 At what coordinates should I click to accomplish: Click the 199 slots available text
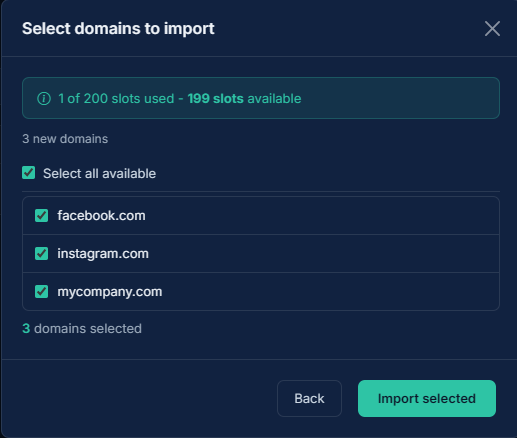click(x=244, y=99)
